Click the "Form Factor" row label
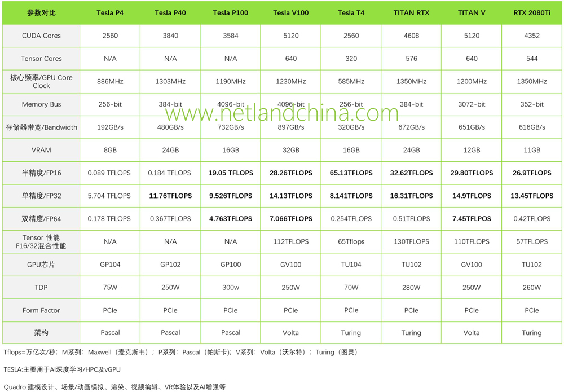 pos(41,310)
